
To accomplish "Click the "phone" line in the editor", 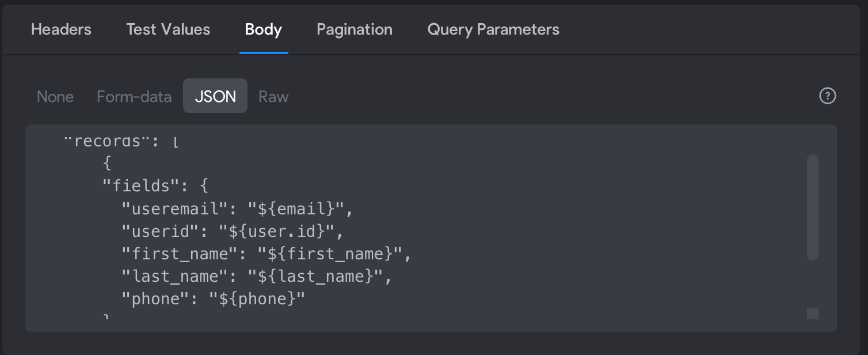I will point(213,299).
